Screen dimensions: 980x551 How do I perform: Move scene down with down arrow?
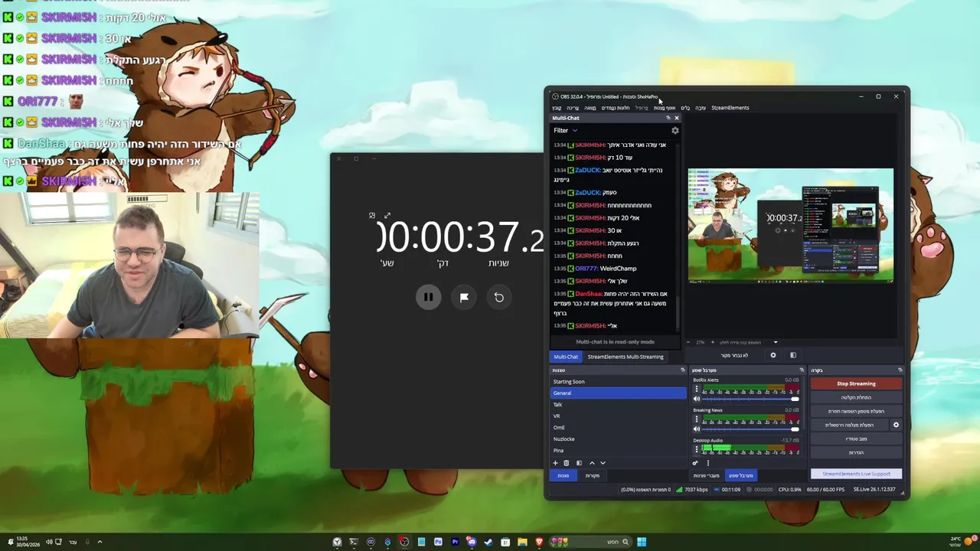603,463
